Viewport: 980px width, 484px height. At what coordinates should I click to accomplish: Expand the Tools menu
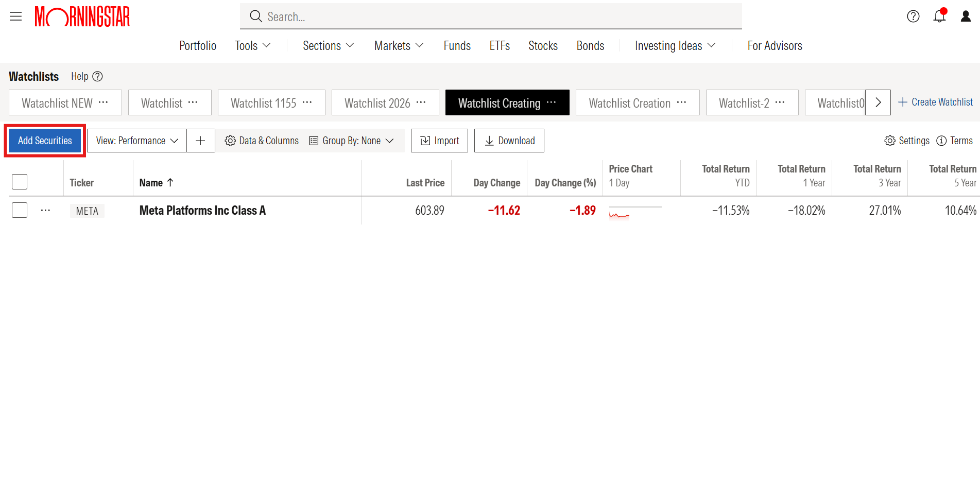click(253, 45)
